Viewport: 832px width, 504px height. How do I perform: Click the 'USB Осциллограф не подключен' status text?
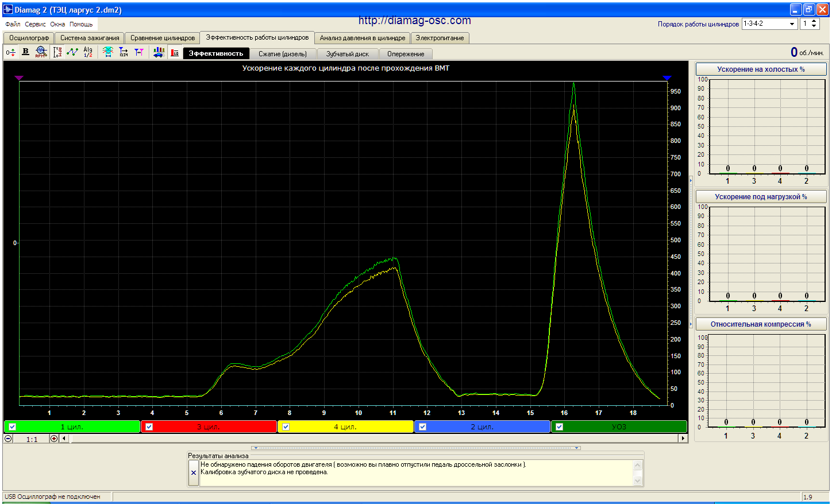click(x=52, y=497)
